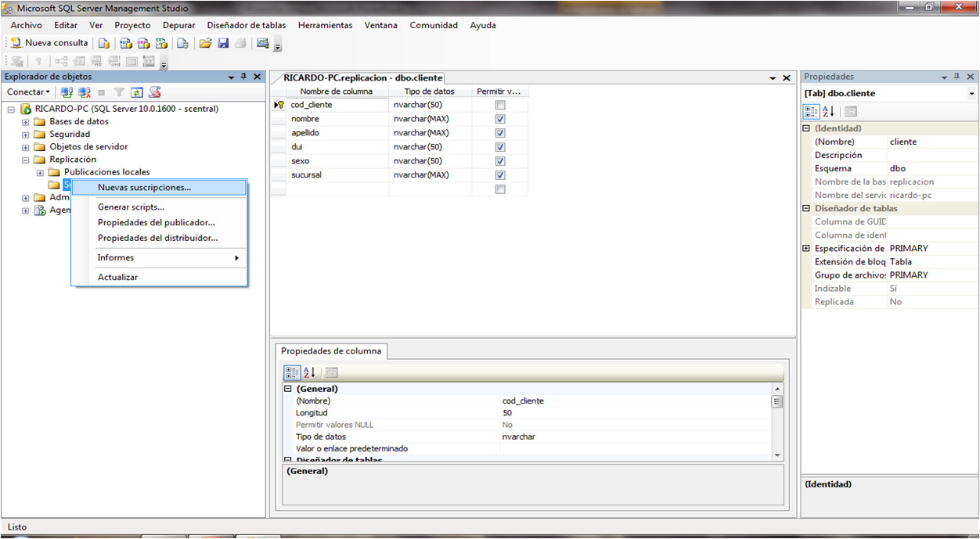The image size is (980, 539).
Task: Click categorized icon in Propiedades de columna
Action: tap(292, 373)
